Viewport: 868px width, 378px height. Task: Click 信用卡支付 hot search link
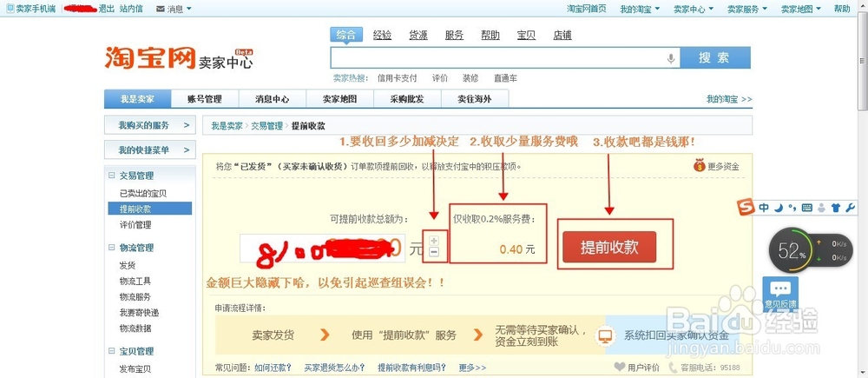click(x=397, y=78)
